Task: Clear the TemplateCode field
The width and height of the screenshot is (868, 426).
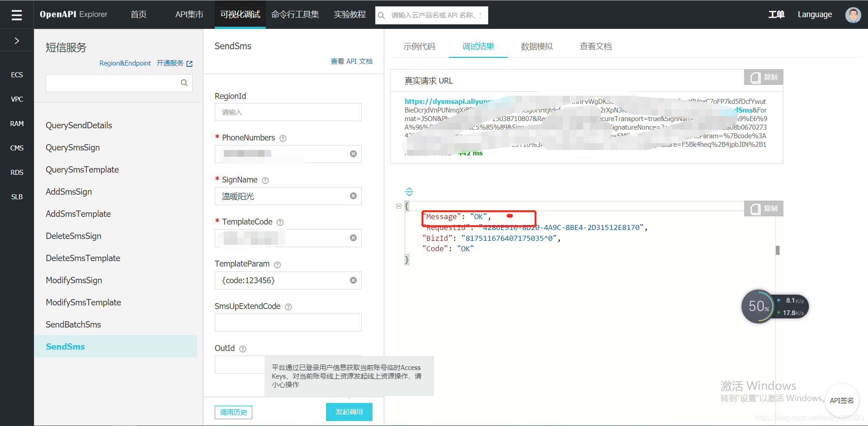Action: tap(353, 238)
